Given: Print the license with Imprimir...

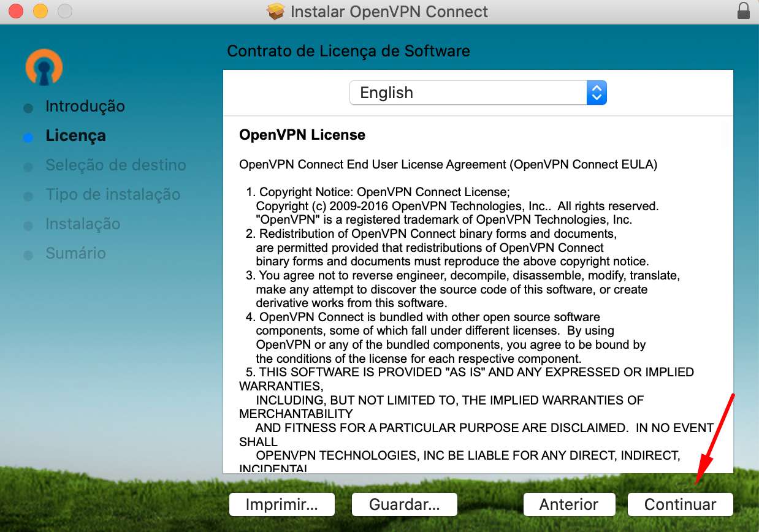Looking at the screenshot, I should click(x=282, y=504).
